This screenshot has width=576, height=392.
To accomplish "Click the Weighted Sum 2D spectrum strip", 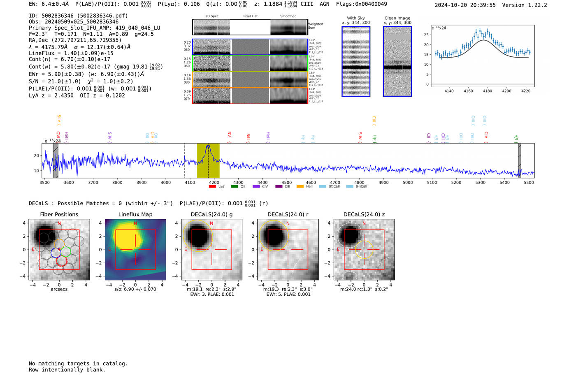I will coord(250,27).
